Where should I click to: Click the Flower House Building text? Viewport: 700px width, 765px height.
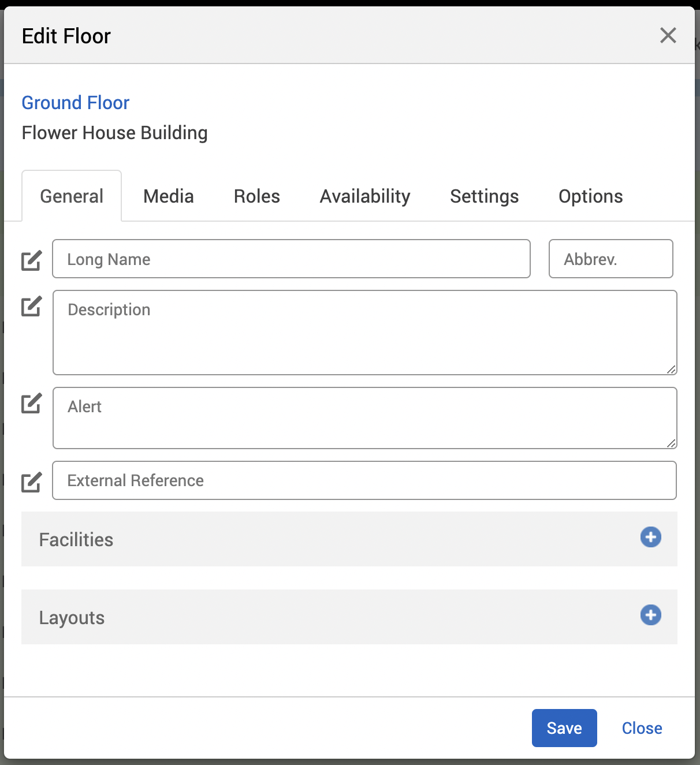(115, 133)
